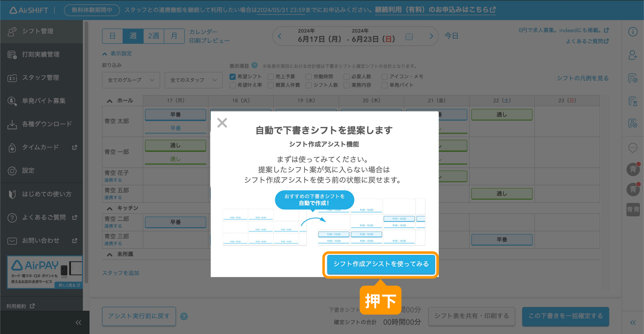The image size is (644, 334).
Task: Check 概算人件費 checkbox
Action: point(271,85)
